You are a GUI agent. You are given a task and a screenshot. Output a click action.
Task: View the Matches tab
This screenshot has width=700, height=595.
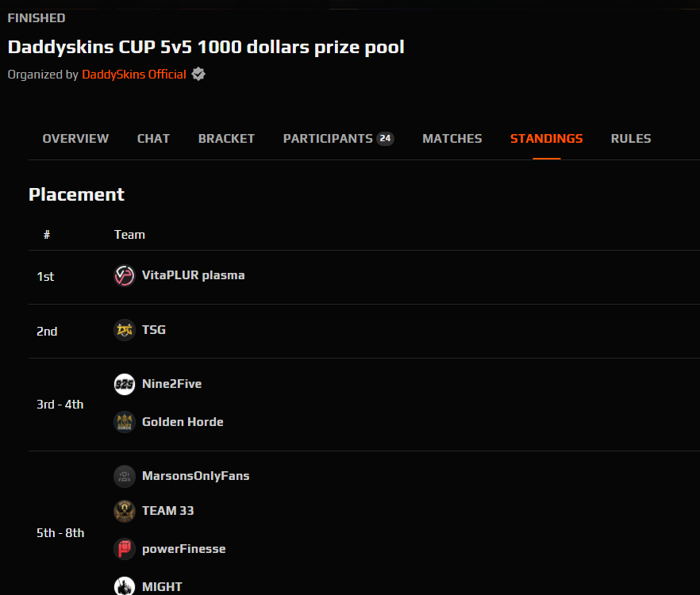point(452,139)
